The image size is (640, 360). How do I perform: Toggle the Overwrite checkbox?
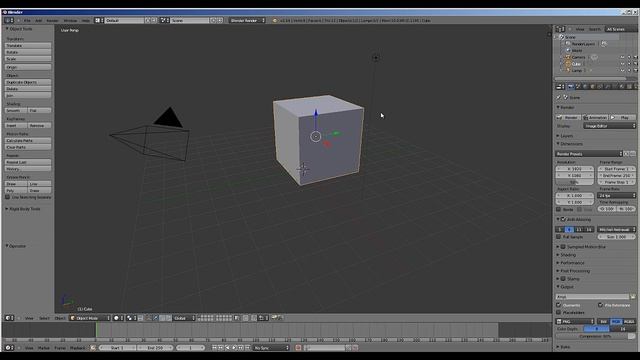(x=559, y=305)
